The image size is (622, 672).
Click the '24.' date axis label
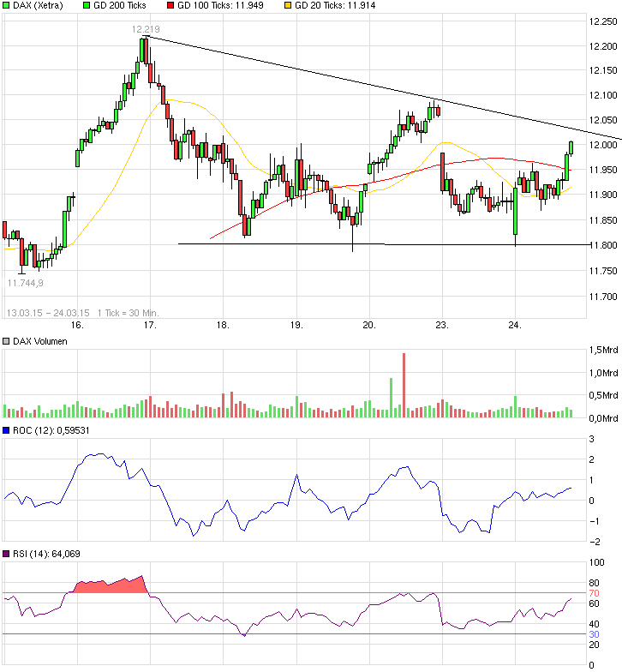point(515,326)
